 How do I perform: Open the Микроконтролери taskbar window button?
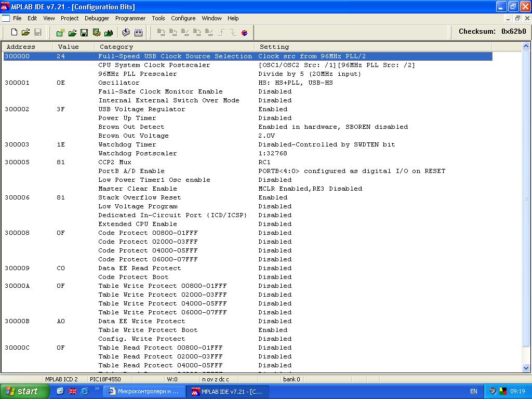point(144,391)
